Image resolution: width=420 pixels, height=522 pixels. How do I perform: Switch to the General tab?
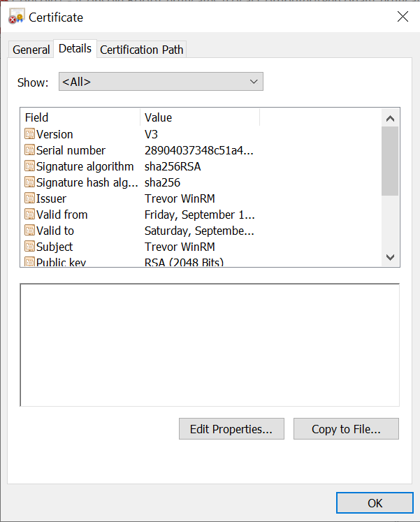coord(31,50)
